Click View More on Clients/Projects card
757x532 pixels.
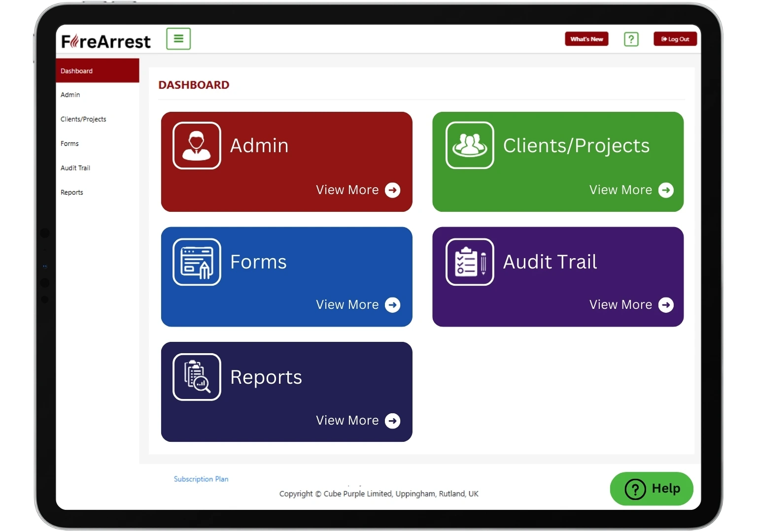point(620,190)
